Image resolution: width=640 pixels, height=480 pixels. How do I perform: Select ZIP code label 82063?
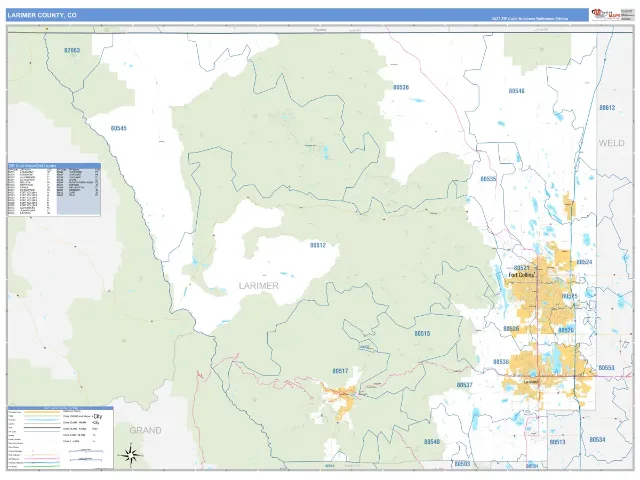72,51
